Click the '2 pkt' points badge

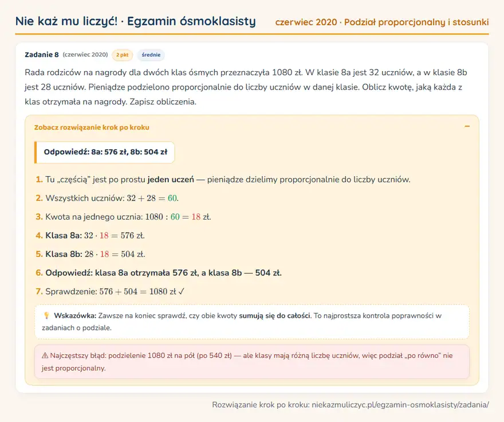click(x=122, y=55)
